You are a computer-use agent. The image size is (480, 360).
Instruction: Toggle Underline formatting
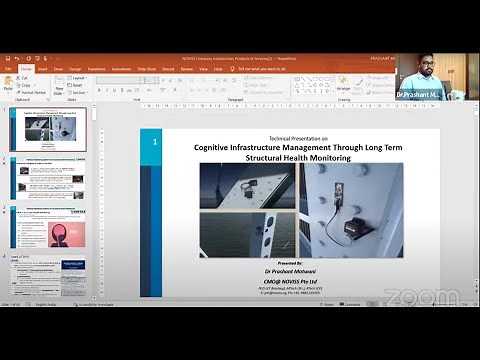[x=114, y=90]
